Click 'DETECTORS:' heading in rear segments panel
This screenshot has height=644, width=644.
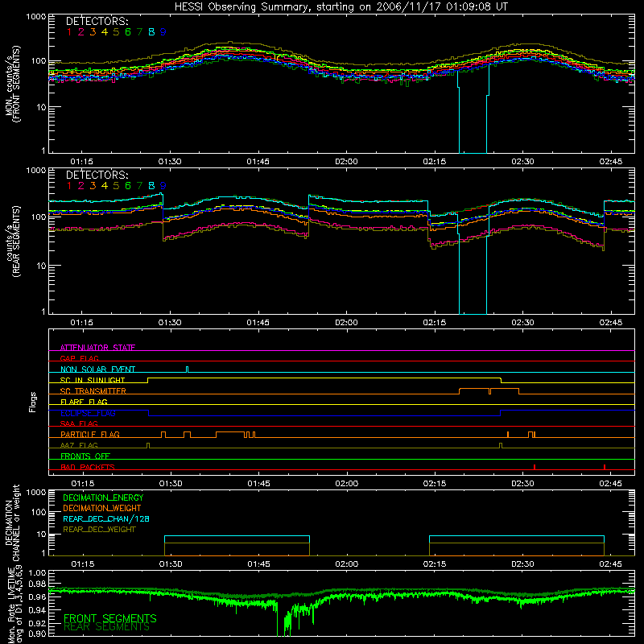pos(97,175)
